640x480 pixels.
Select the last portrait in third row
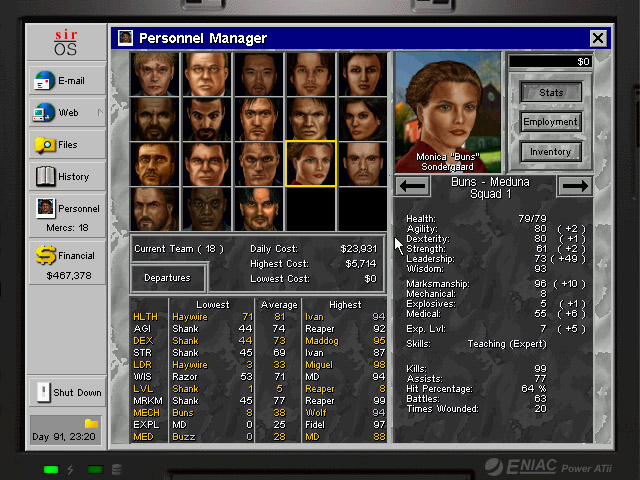point(363,164)
